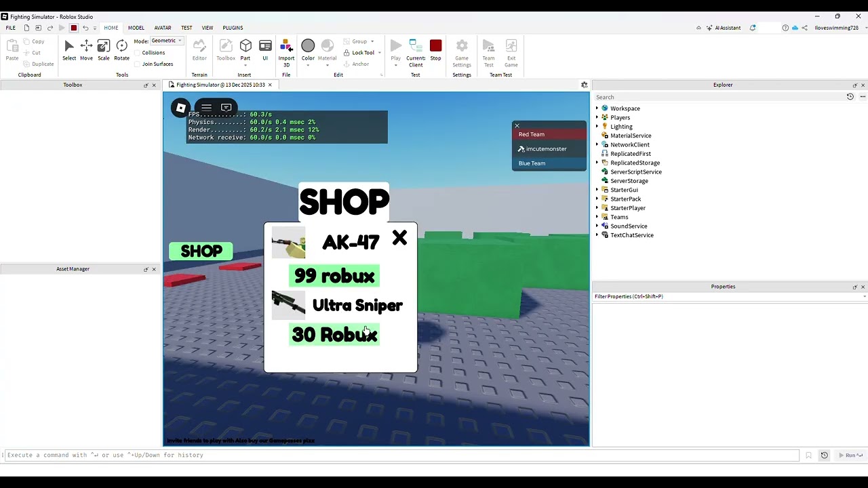Switch to the MODEL ribbon tab

(x=136, y=28)
